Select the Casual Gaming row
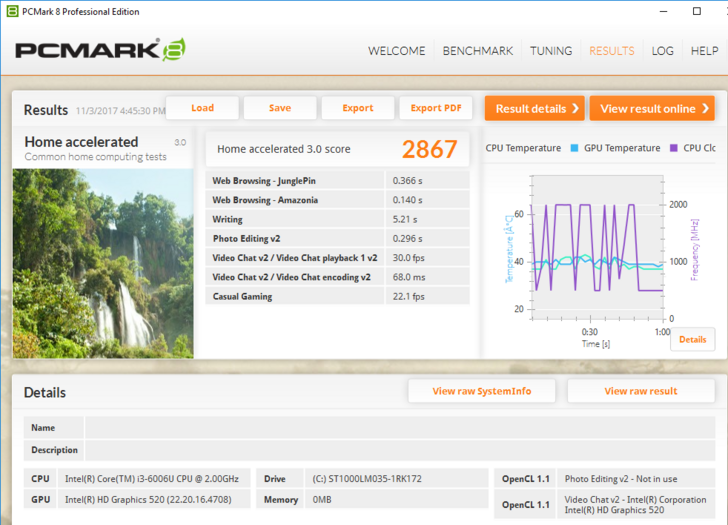728x525 pixels. click(x=338, y=296)
